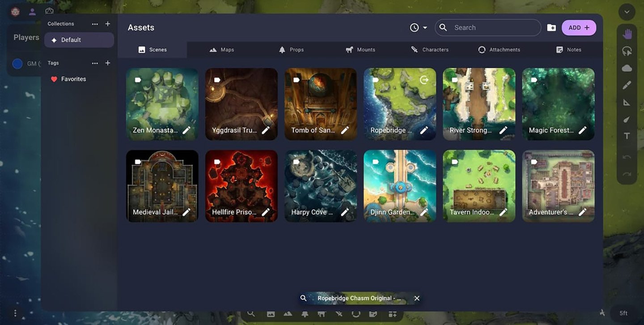Toggle Favorites heart tag filter

point(54,79)
